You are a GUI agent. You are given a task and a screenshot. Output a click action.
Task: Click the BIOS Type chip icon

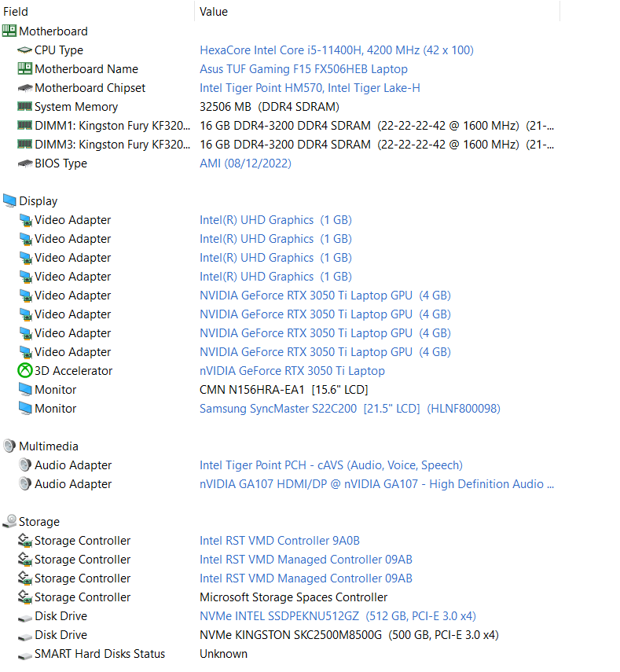coord(25,163)
